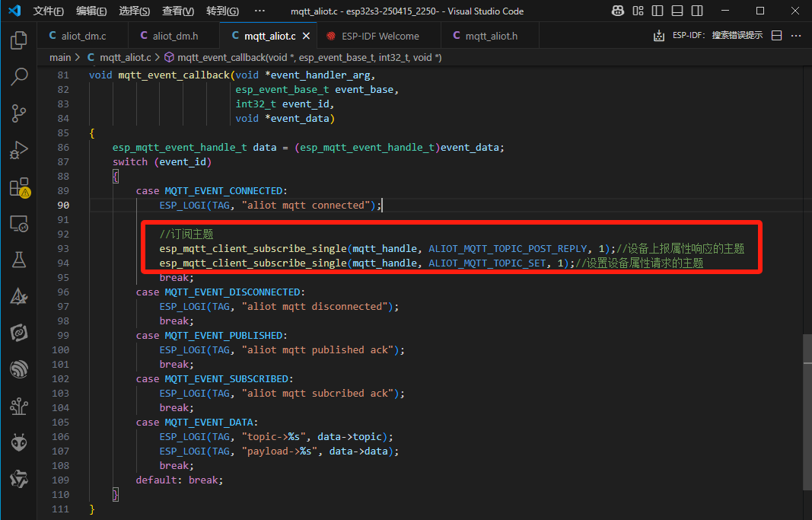Viewport: 812px width, 520px height.
Task: Click the MQTT_EVENT_DATA case label
Action: tap(209, 422)
